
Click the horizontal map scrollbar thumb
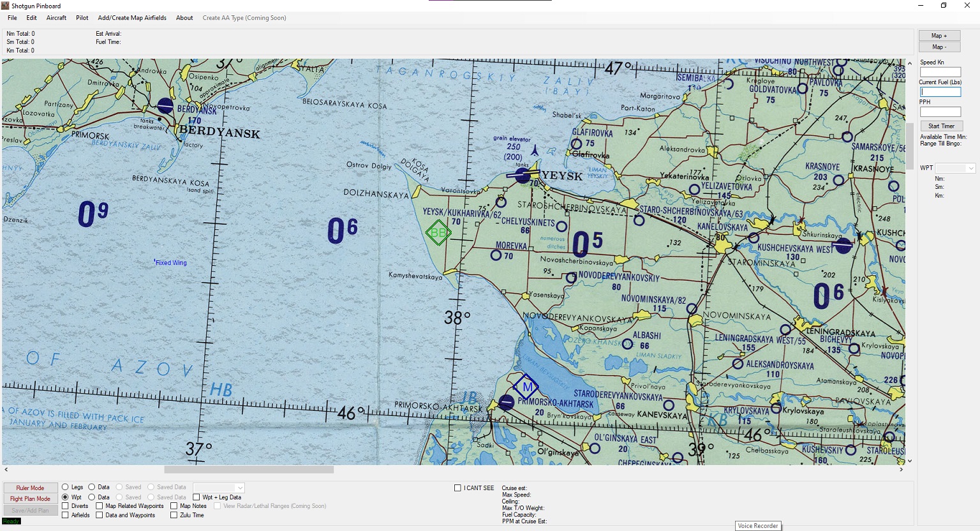pos(249,470)
